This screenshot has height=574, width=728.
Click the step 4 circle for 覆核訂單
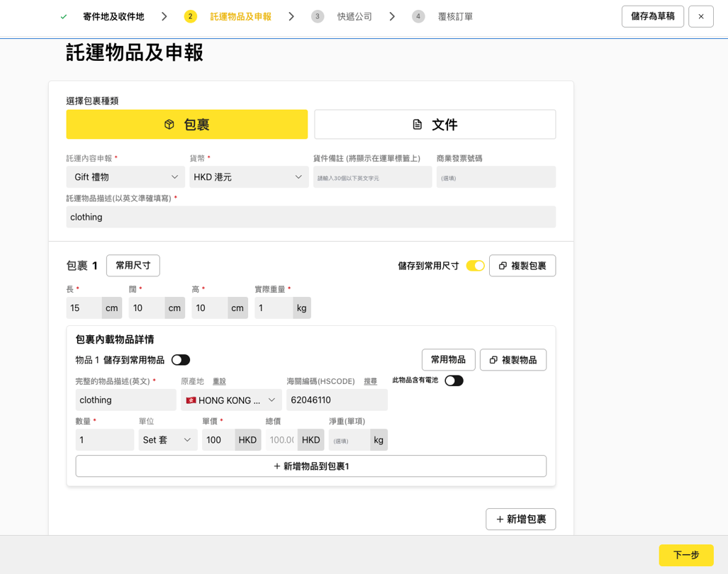[x=418, y=16]
